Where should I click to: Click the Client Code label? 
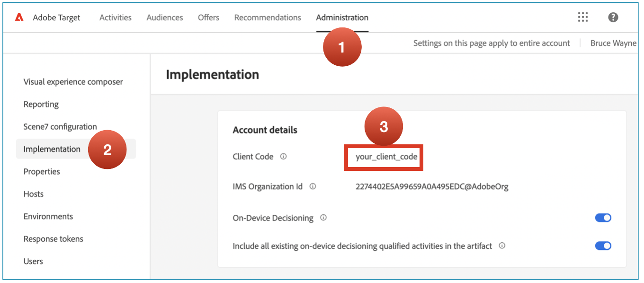pyautogui.click(x=253, y=157)
